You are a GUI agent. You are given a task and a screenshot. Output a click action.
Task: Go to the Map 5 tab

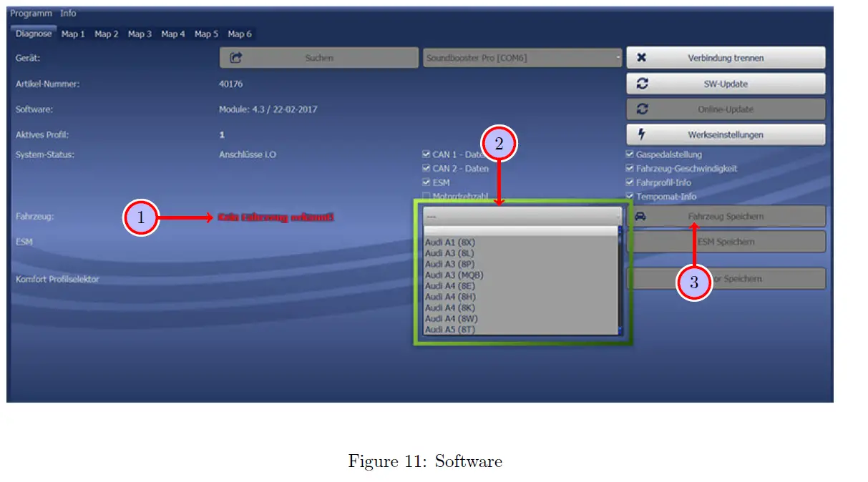206,34
